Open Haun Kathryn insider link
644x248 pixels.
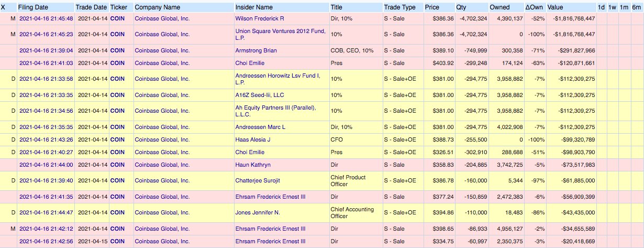coord(253,165)
